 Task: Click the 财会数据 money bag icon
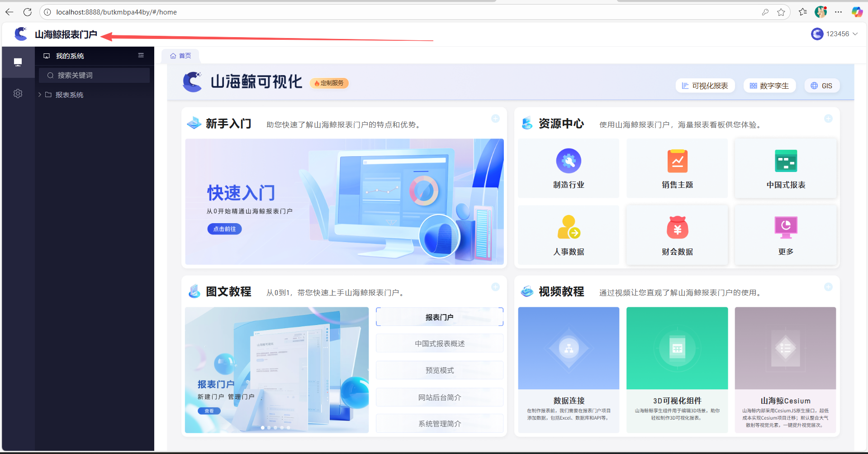[677, 227]
